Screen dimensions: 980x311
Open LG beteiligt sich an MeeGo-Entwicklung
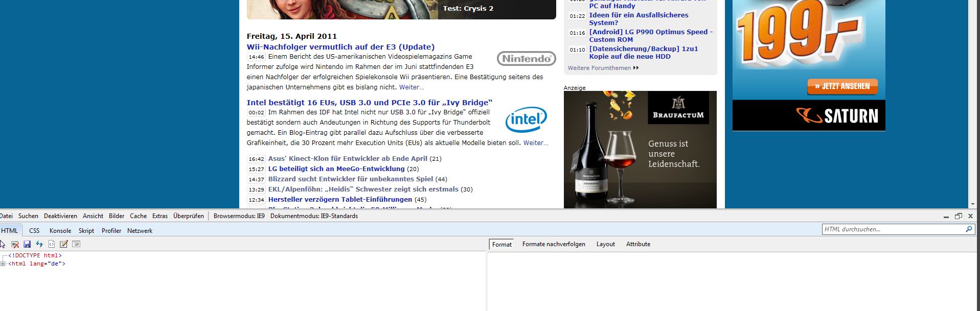click(336, 169)
